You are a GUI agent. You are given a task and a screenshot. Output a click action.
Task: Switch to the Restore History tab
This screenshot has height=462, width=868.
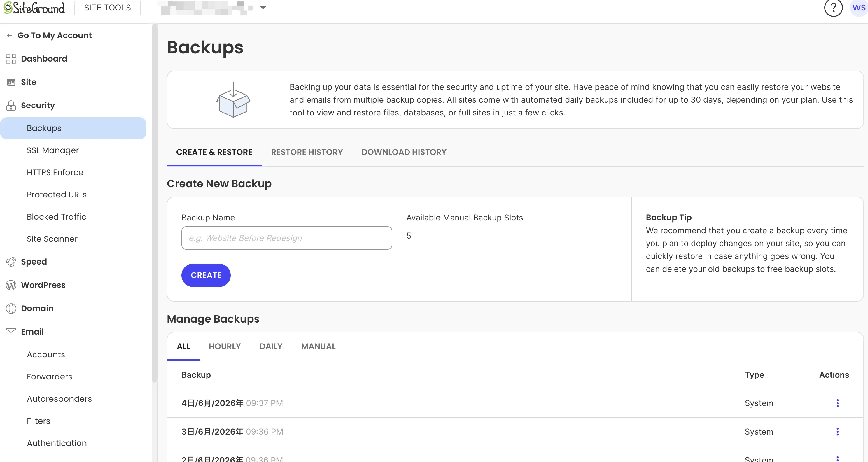307,152
